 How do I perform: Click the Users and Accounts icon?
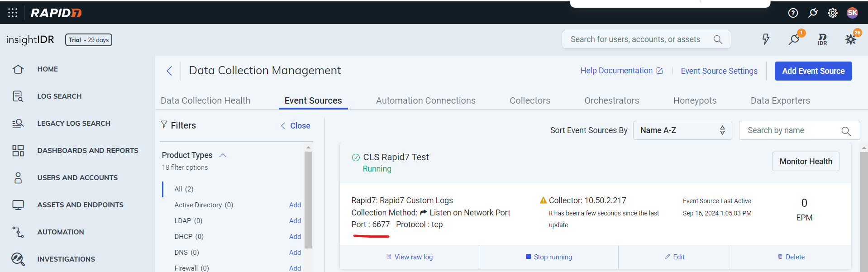click(18, 178)
